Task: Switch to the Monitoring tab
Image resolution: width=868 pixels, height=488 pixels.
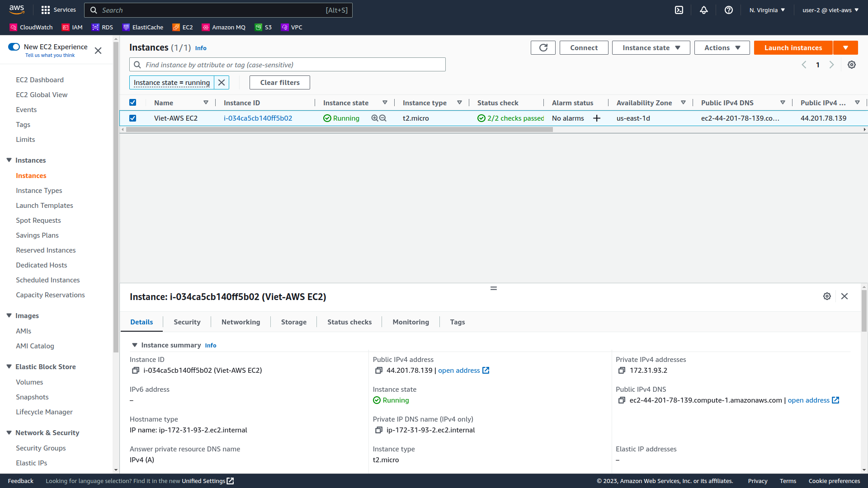Action: pos(411,322)
